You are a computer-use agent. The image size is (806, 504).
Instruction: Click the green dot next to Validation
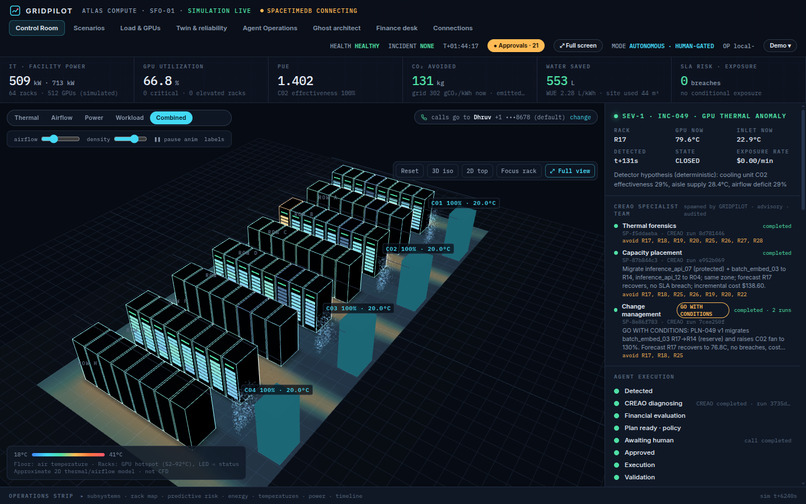pos(616,477)
